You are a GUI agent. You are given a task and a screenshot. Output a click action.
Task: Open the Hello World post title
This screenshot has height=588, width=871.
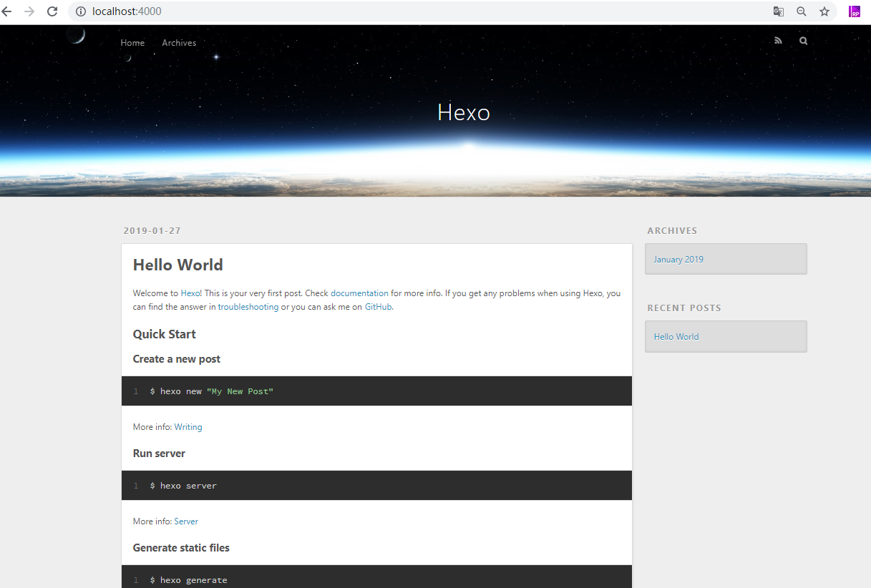[178, 265]
